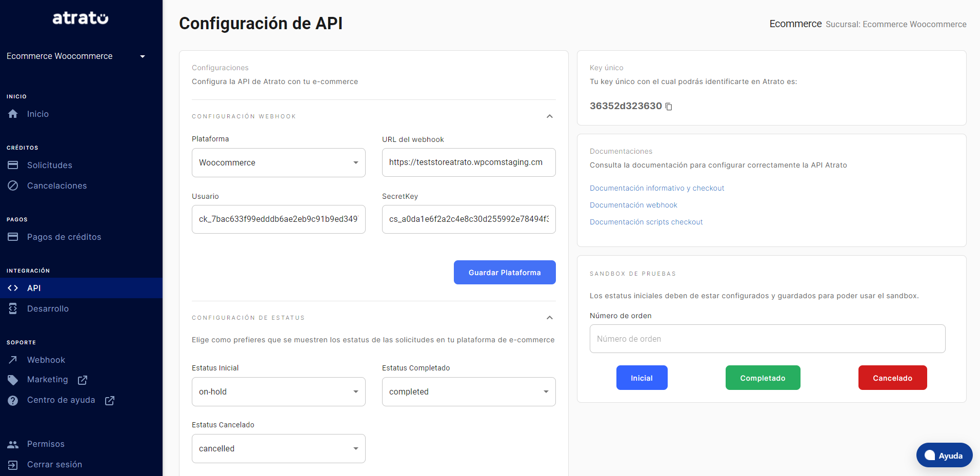980x476 pixels.
Task: Click the Key único label
Action: click(607, 68)
